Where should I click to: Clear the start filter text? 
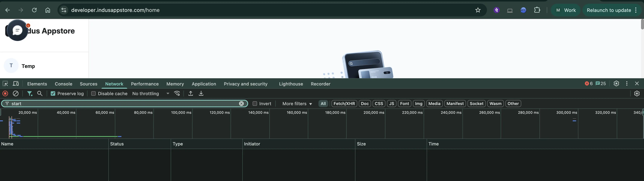(x=241, y=104)
